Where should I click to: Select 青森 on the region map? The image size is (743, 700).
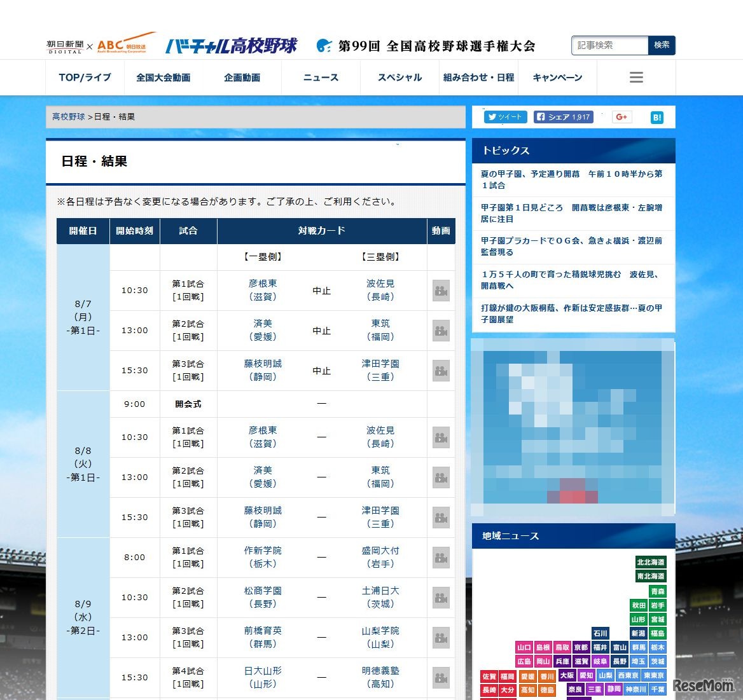[658, 591]
